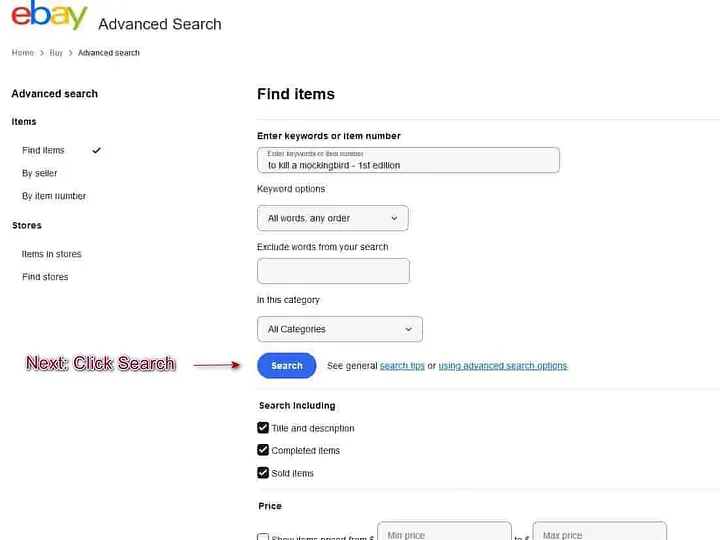Viewport: 720px width, 540px height.
Task: Uncheck Title and description checkbox
Action: 263,428
